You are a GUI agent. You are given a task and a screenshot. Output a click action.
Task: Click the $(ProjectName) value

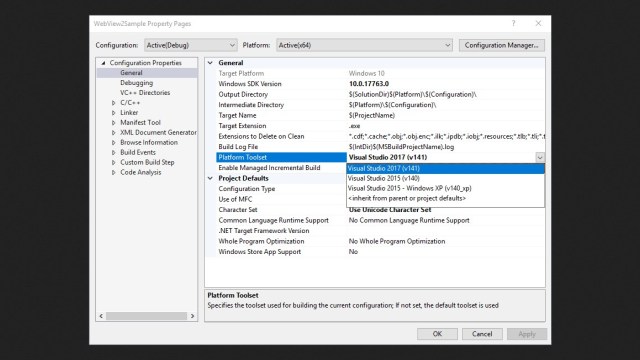point(371,116)
